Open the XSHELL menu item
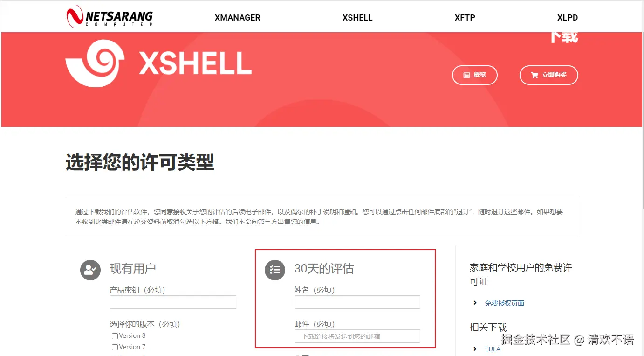The width and height of the screenshot is (644, 356). pos(357,18)
